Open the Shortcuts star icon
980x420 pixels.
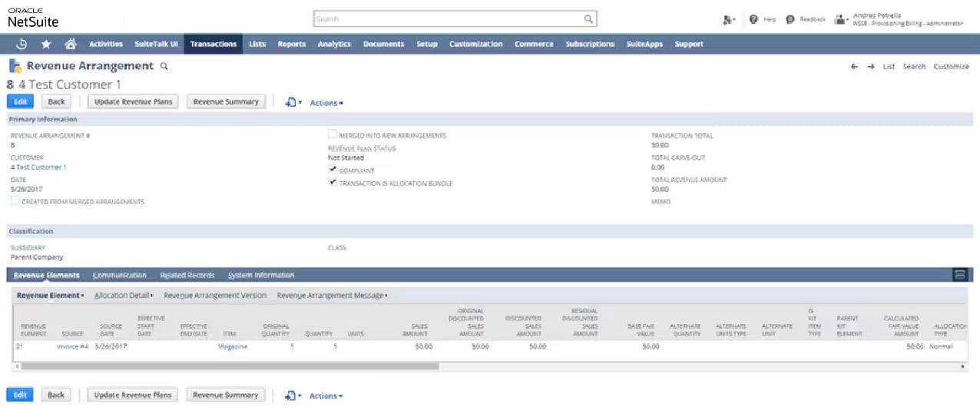(46, 44)
